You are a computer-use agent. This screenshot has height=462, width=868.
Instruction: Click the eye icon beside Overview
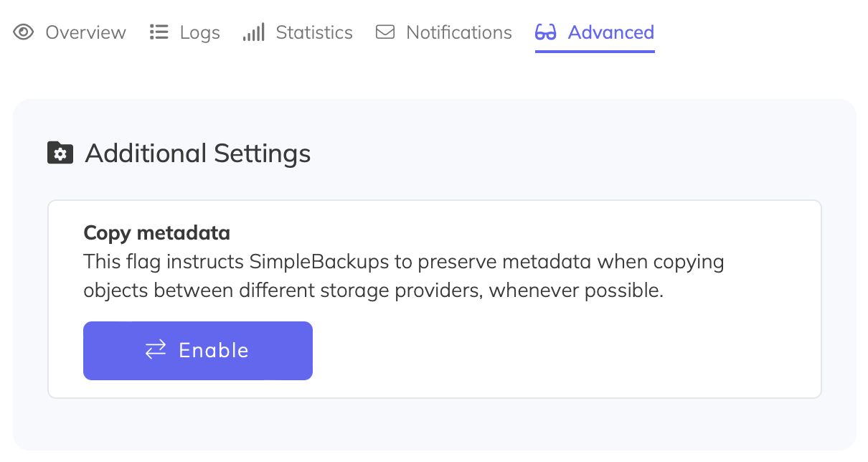[24, 32]
